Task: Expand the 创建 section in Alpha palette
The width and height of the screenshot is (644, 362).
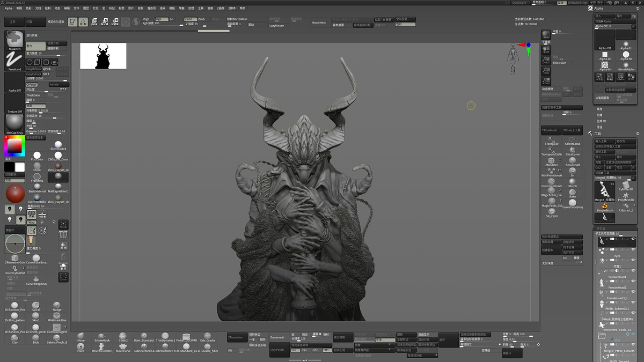Action: click(x=599, y=115)
